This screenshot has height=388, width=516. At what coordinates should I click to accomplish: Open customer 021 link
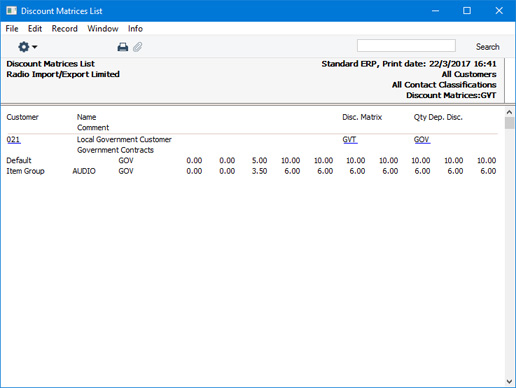click(13, 140)
